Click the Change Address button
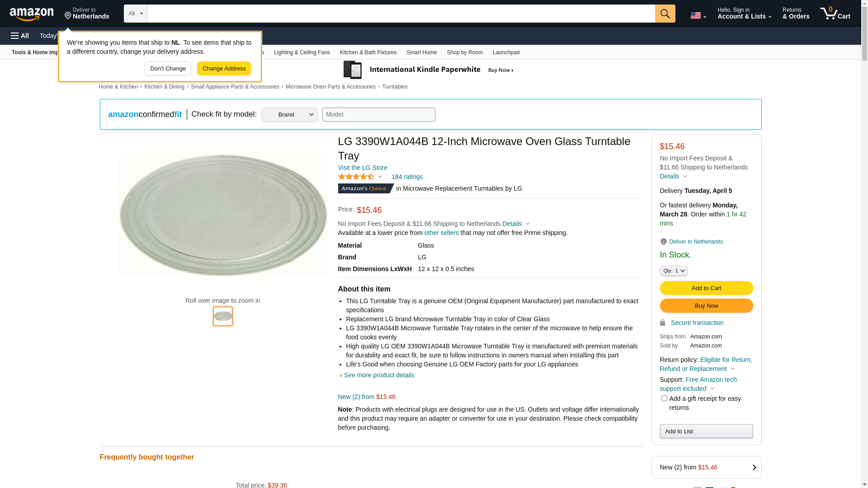This screenshot has width=868, height=488. pos(224,69)
